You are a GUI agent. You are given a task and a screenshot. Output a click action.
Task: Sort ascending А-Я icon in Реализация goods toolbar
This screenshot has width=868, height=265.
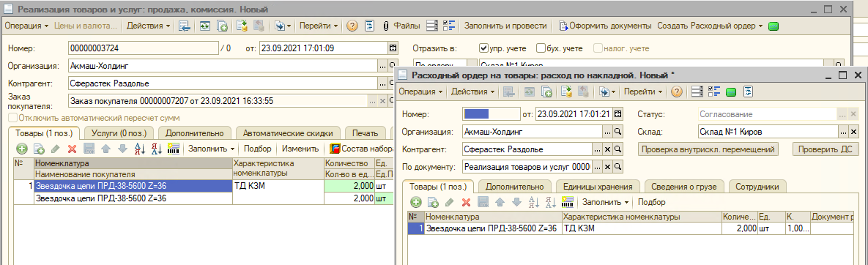point(139,149)
